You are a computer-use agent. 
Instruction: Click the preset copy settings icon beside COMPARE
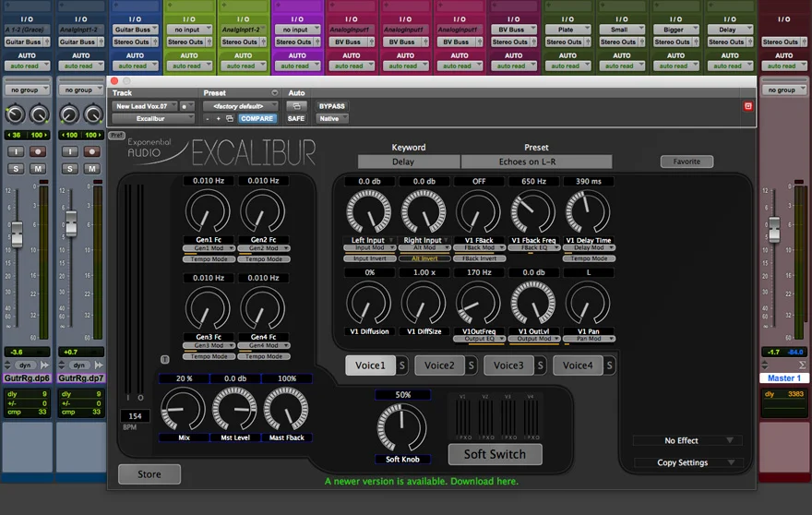point(230,119)
